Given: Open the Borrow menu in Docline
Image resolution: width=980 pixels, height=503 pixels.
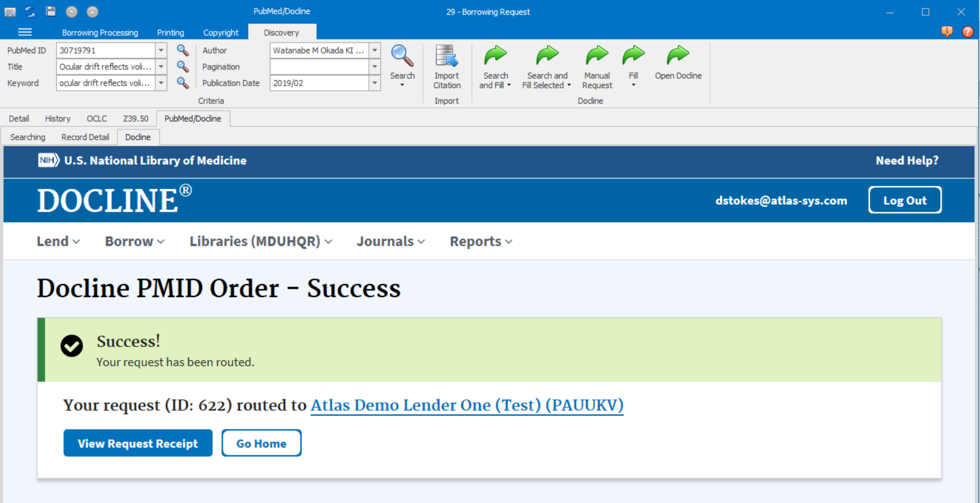Looking at the screenshot, I should point(134,241).
